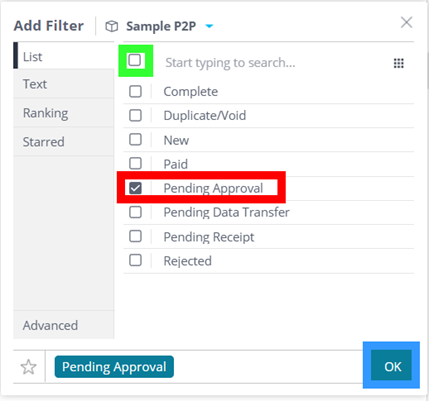Image resolution: width=429 pixels, height=401 pixels.
Task: Switch to the Text filter tab
Action: click(64, 84)
